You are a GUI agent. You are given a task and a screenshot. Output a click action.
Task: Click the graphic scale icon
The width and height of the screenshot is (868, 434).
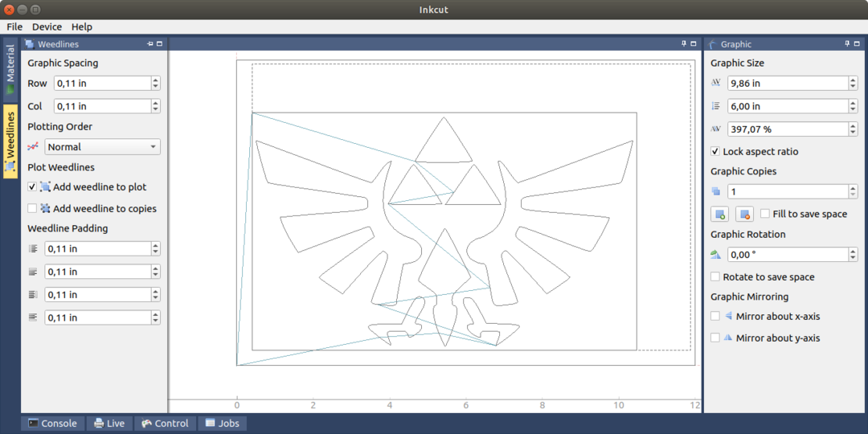716,129
